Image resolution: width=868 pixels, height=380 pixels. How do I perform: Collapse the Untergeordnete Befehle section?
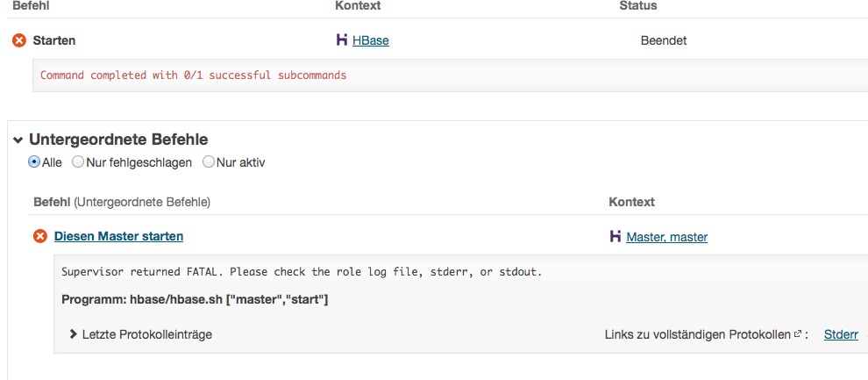(x=18, y=140)
